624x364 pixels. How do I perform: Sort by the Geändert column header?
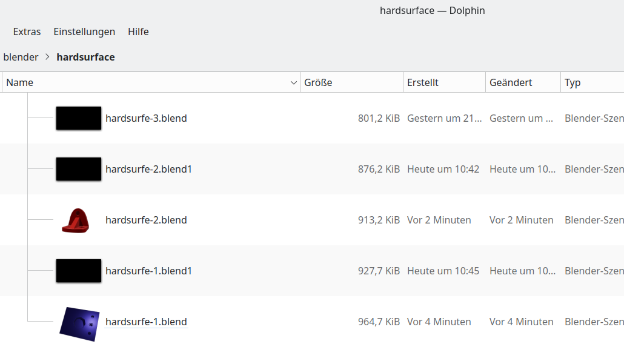tap(511, 82)
